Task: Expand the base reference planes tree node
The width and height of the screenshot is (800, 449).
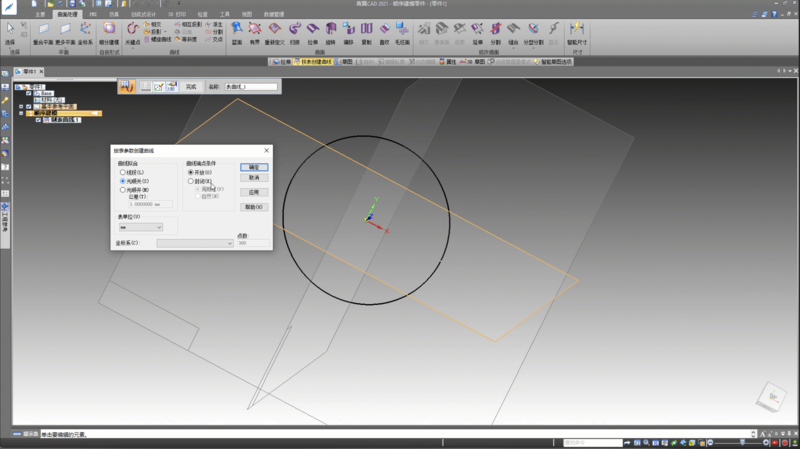Action: pyautogui.click(x=21, y=107)
